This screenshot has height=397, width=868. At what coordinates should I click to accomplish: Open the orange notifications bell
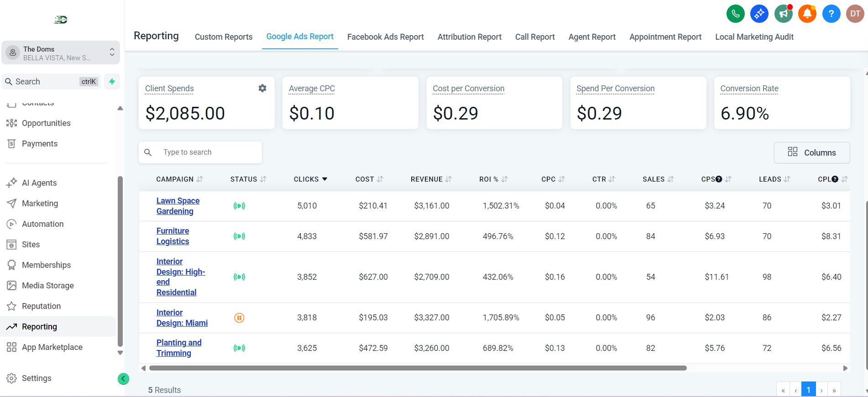pos(807,14)
